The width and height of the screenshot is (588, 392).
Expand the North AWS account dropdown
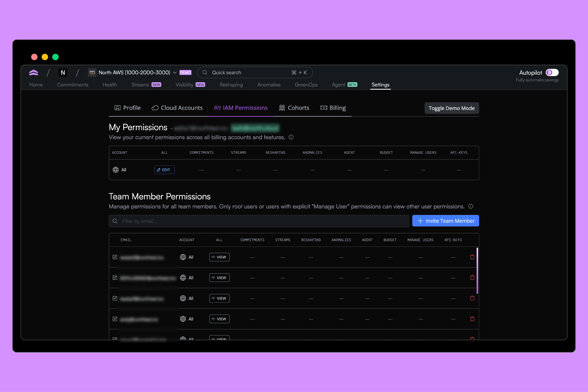click(x=175, y=73)
